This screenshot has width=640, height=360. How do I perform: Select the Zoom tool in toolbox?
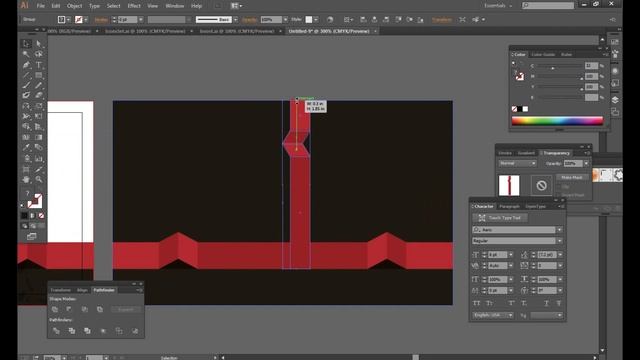[x=39, y=179]
